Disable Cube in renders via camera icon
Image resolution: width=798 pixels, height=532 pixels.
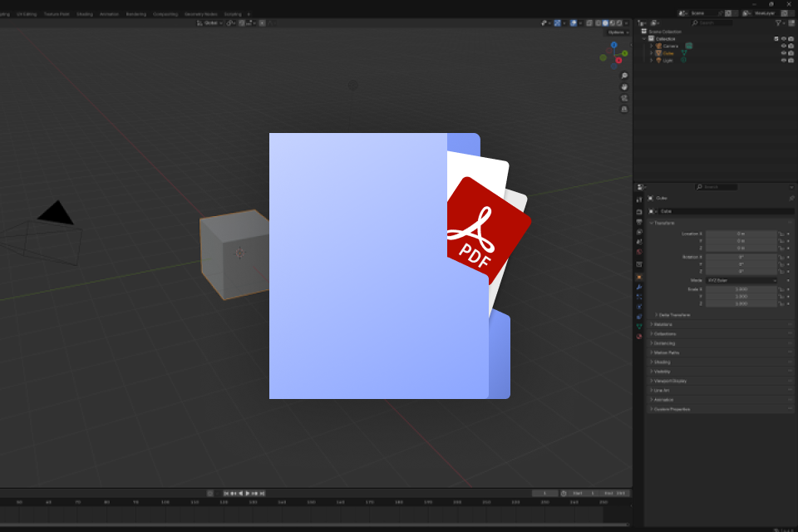pyautogui.click(x=791, y=53)
